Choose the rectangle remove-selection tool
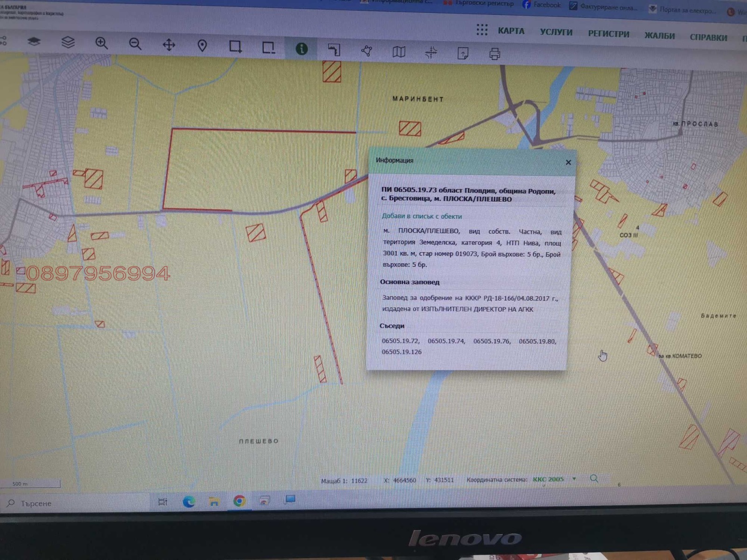The height and width of the screenshot is (560, 747). click(268, 47)
